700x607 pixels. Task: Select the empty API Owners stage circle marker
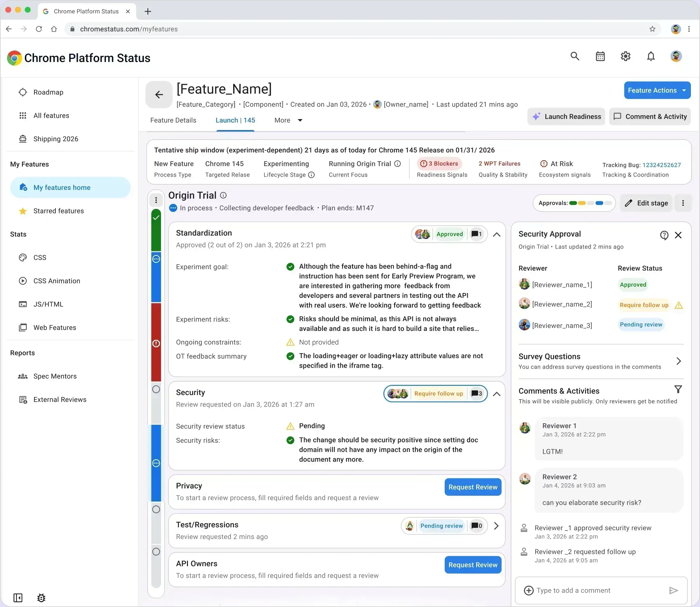(156, 552)
